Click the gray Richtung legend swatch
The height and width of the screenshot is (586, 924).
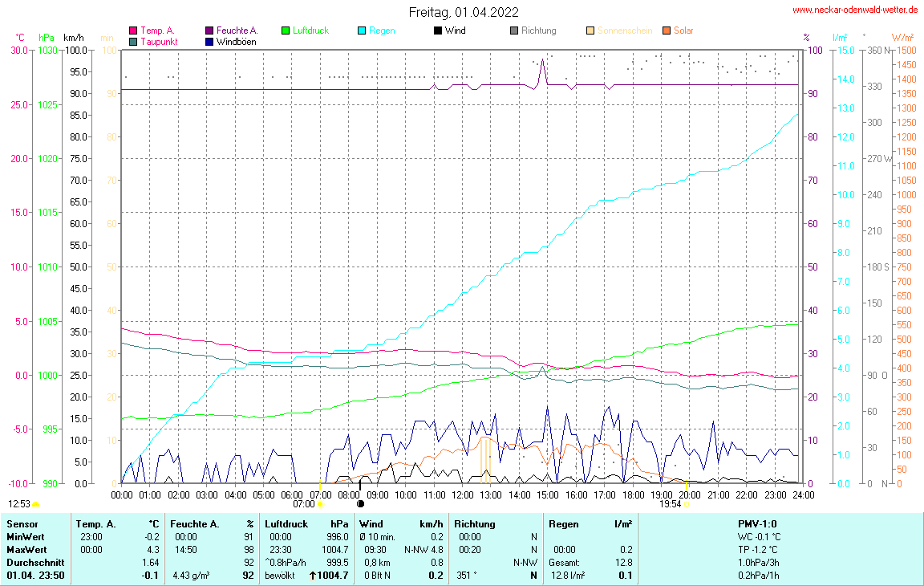[x=514, y=31]
